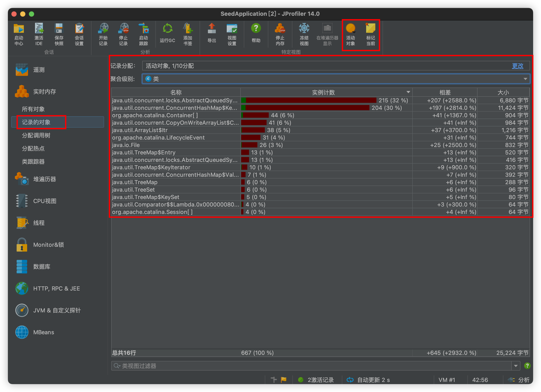Select the org.apache.catalina.Session[ ] row
Viewport: 541px width, 392px height.
pos(320,212)
